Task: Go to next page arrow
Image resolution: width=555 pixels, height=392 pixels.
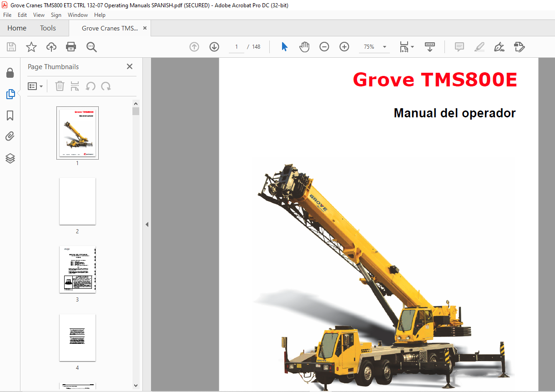Action: point(214,47)
